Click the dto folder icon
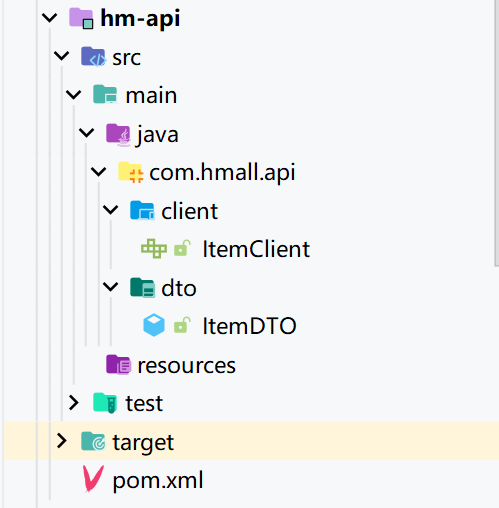This screenshot has height=508, width=499. pos(142,288)
